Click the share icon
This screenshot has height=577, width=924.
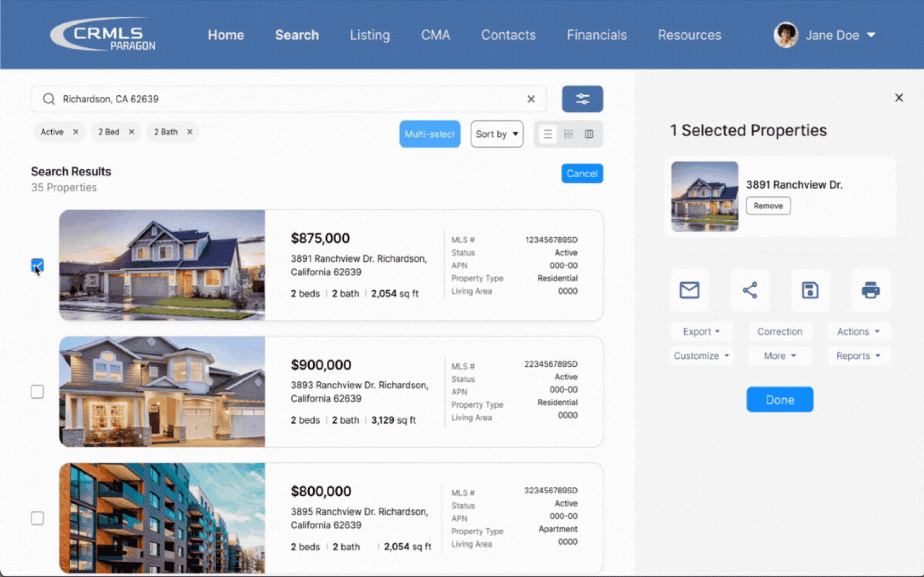point(750,290)
